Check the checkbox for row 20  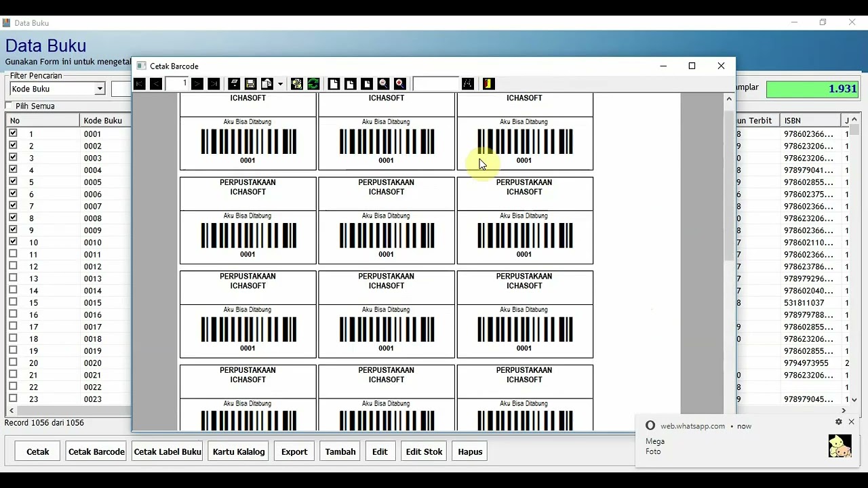coord(13,363)
